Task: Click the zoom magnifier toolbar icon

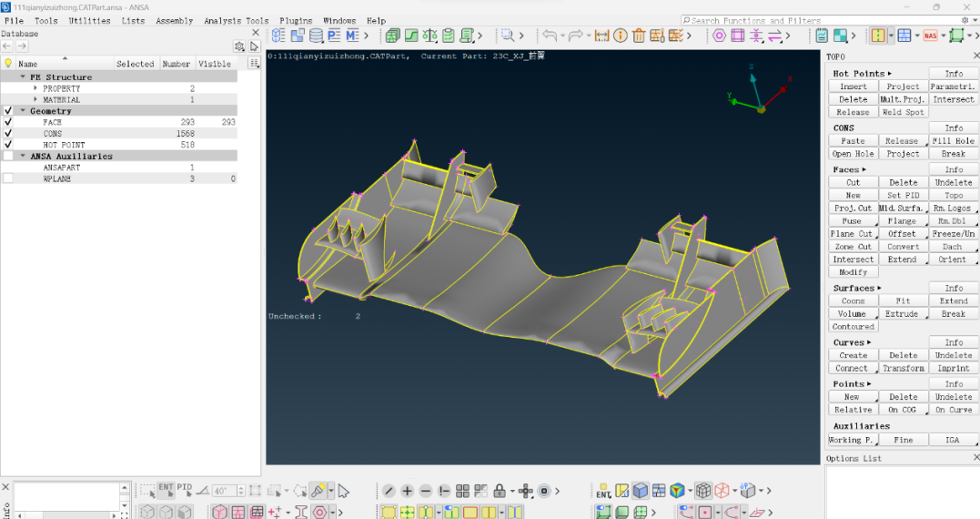Action: [507, 36]
